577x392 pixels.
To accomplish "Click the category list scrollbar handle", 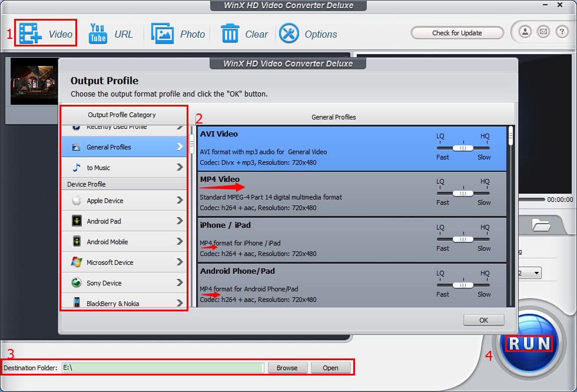I will (191, 144).
